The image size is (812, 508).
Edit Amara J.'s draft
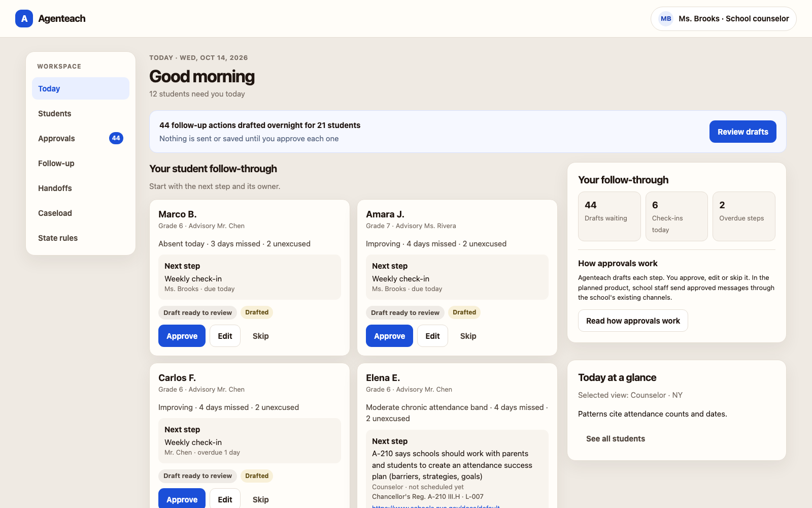(432, 336)
